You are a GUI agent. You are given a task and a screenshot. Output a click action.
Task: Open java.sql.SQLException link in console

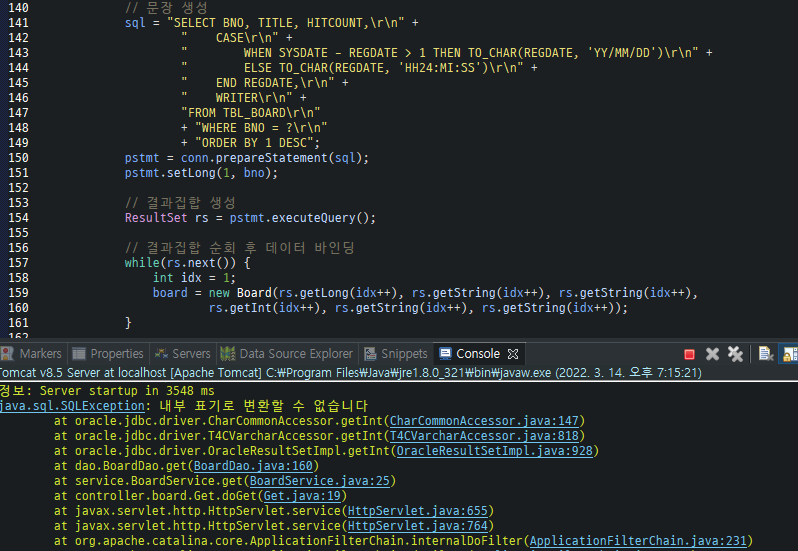(x=72, y=406)
